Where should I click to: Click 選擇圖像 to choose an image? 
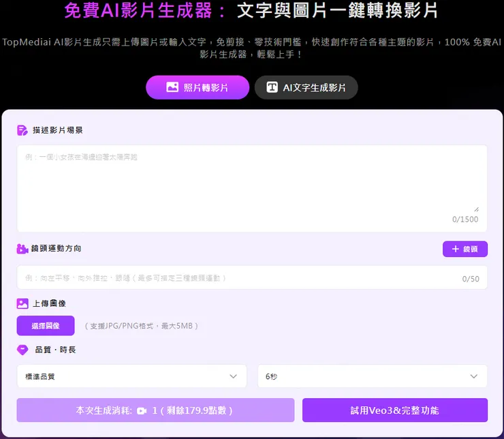46,326
